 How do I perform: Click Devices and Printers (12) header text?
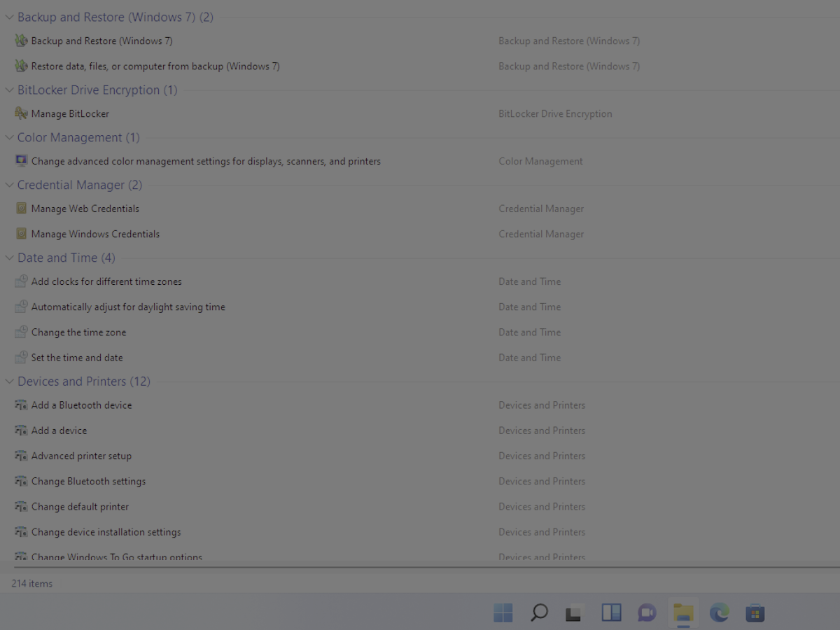[x=84, y=381]
